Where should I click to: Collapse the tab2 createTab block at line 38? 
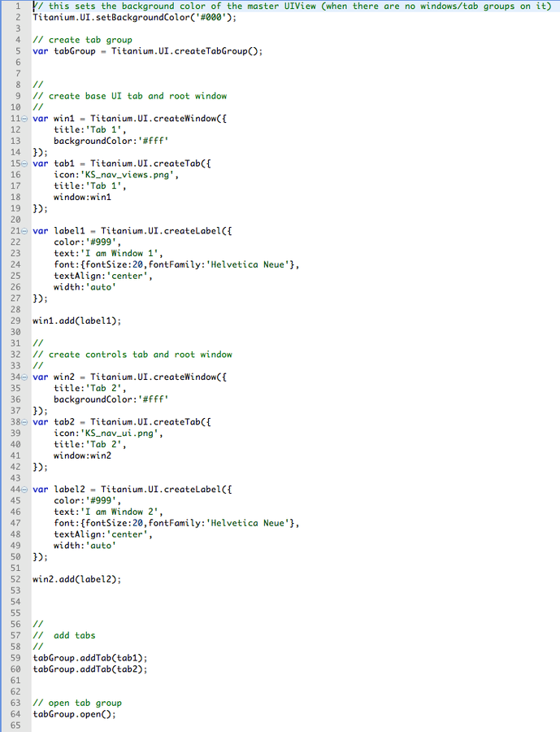pos(24,422)
